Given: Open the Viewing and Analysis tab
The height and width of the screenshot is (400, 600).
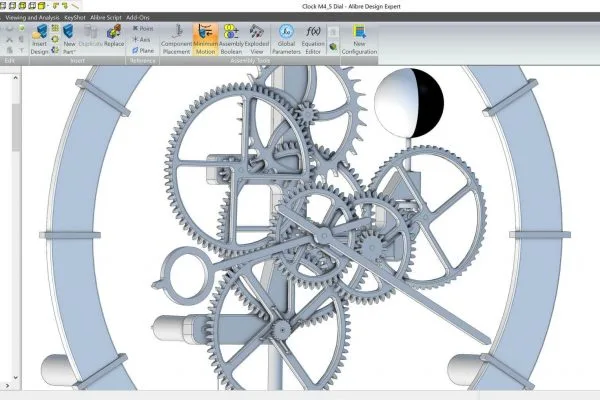Looking at the screenshot, I should click(32, 18).
